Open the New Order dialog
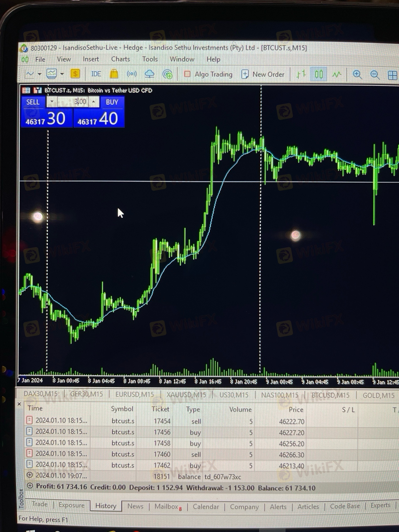 (x=263, y=74)
